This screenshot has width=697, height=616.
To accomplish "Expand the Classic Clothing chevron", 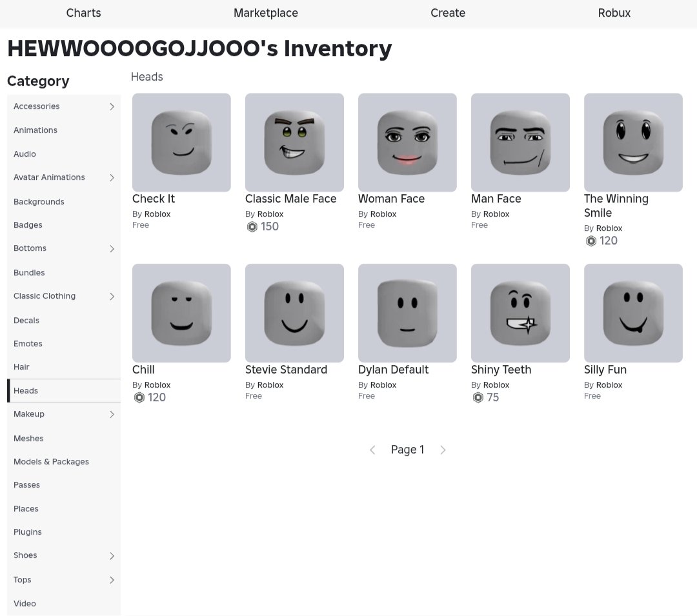I will 112,296.
